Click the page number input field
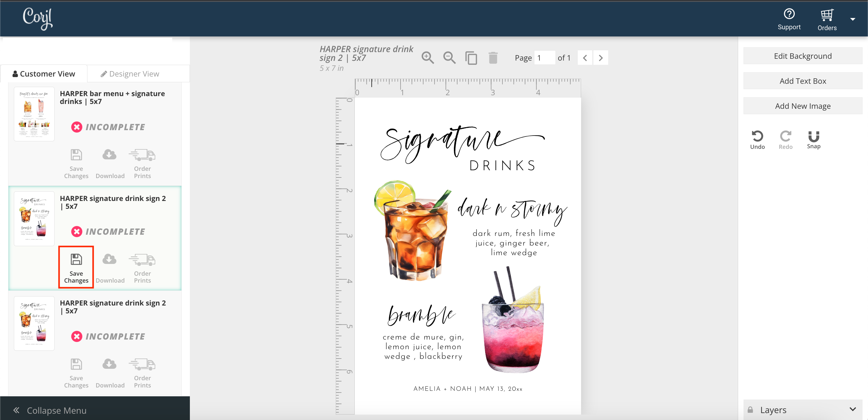 [x=544, y=58]
